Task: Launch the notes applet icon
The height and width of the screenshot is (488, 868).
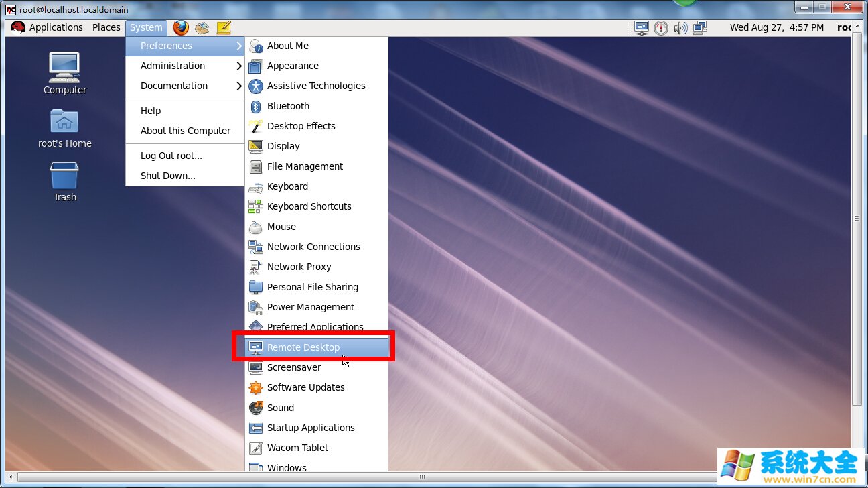Action: pyautogui.click(x=224, y=27)
